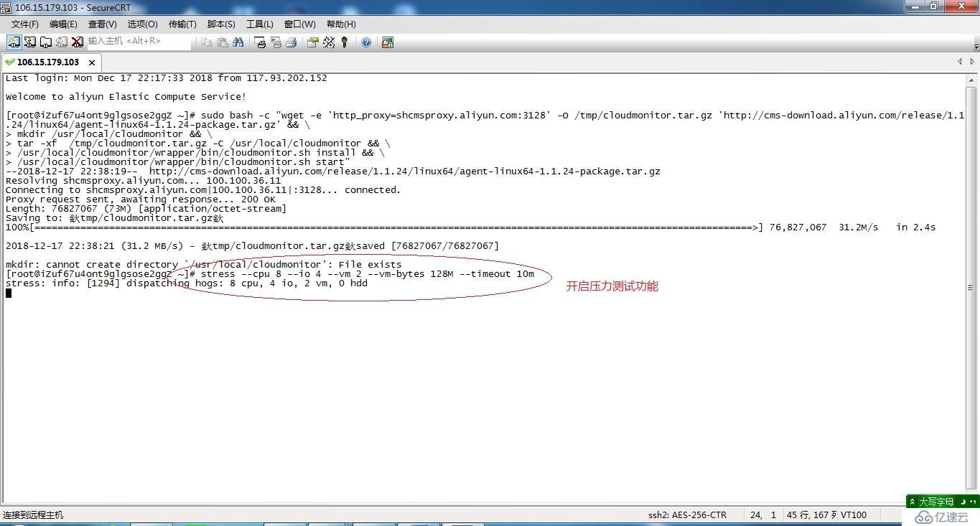Open the 选项(O) menu
The width and height of the screenshot is (980, 526).
tap(143, 24)
